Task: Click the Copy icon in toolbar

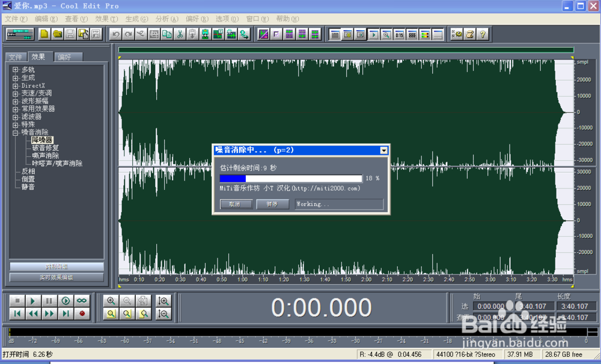Action: tap(166, 34)
